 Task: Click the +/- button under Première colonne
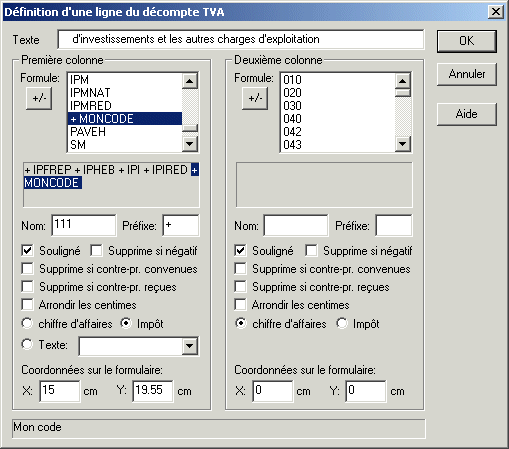[39, 98]
